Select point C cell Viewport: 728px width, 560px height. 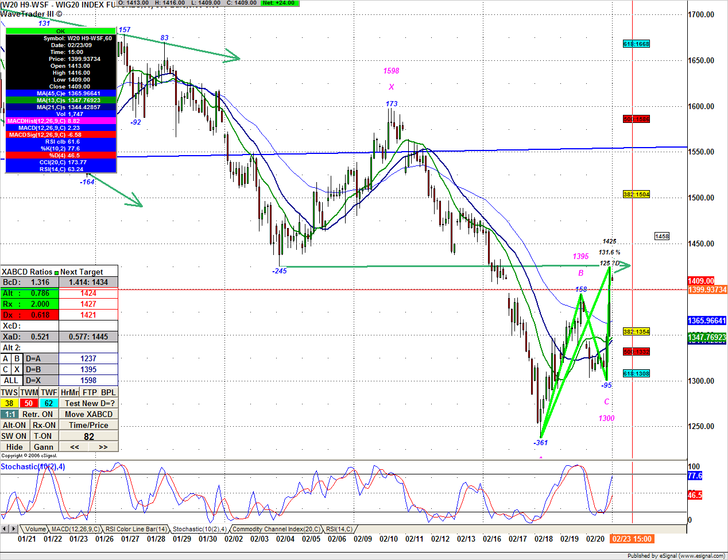(6, 369)
